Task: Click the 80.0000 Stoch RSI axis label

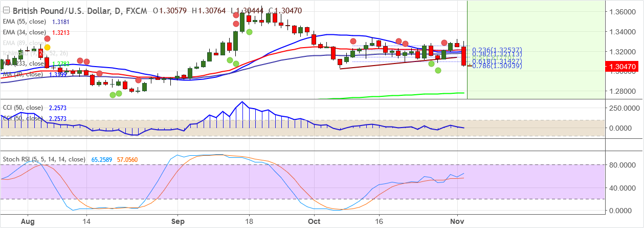Action: (x=623, y=165)
